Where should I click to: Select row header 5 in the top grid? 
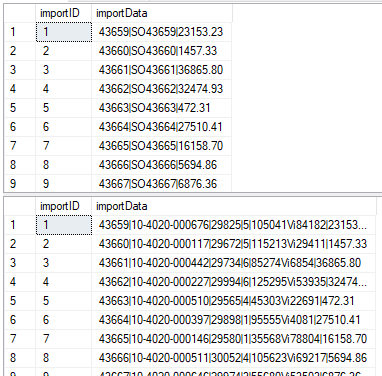tap(20, 108)
